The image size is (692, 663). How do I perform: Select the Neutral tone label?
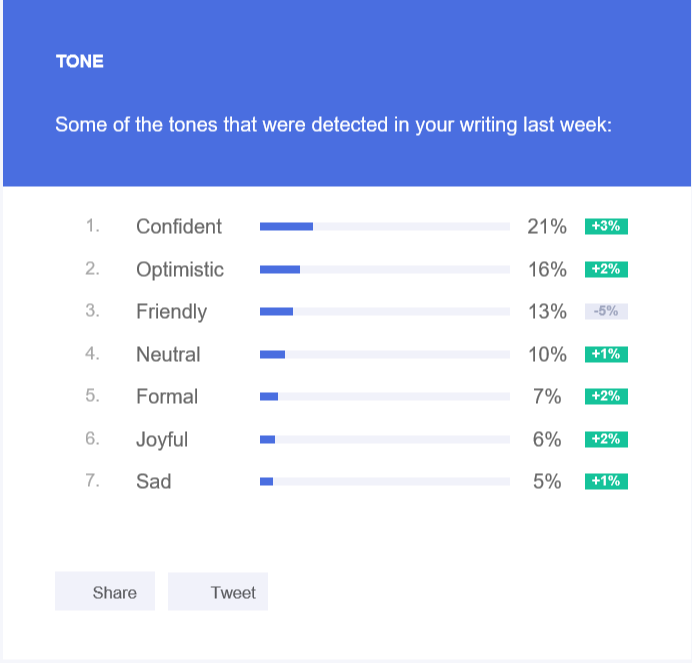168,355
